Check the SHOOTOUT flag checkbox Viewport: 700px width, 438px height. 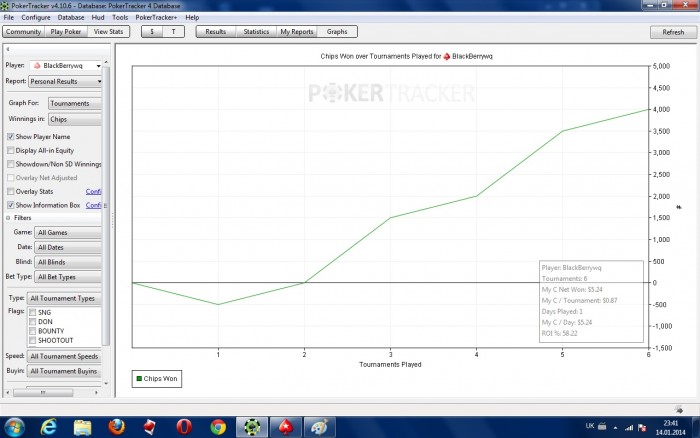pyautogui.click(x=33, y=341)
